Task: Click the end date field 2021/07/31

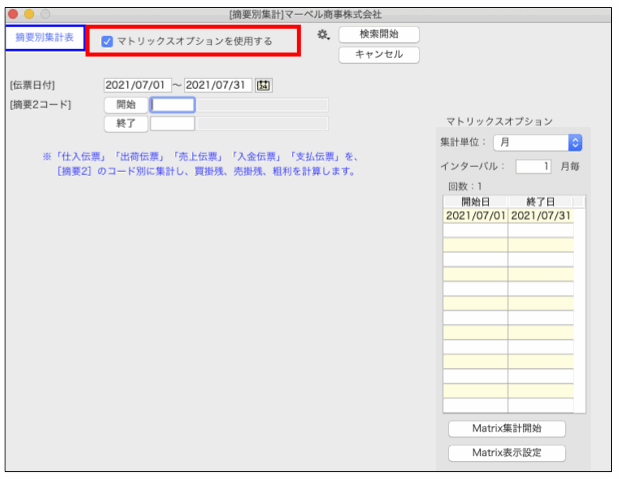Action: click(218, 85)
